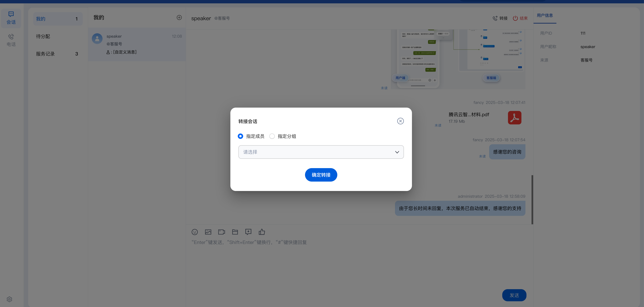
Task: Click the image upload icon
Action: (208, 232)
